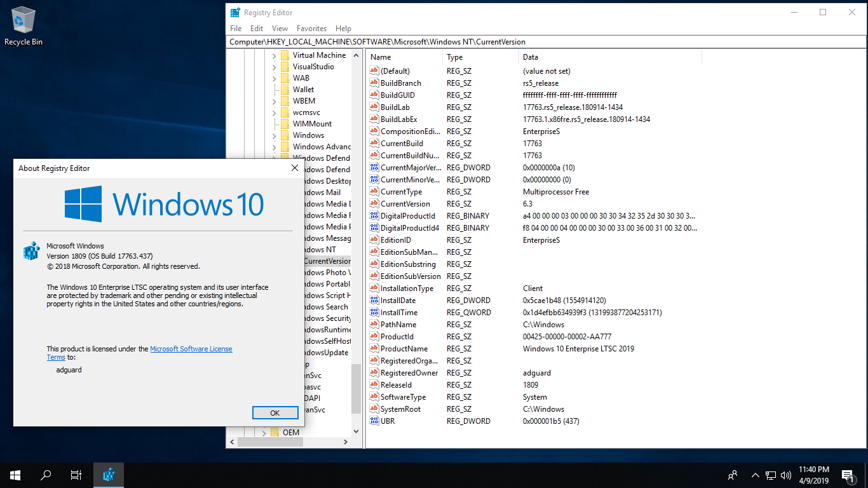The image size is (868, 488).
Task: Open taskbar Search magnifier icon
Action: [x=46, y=475]
